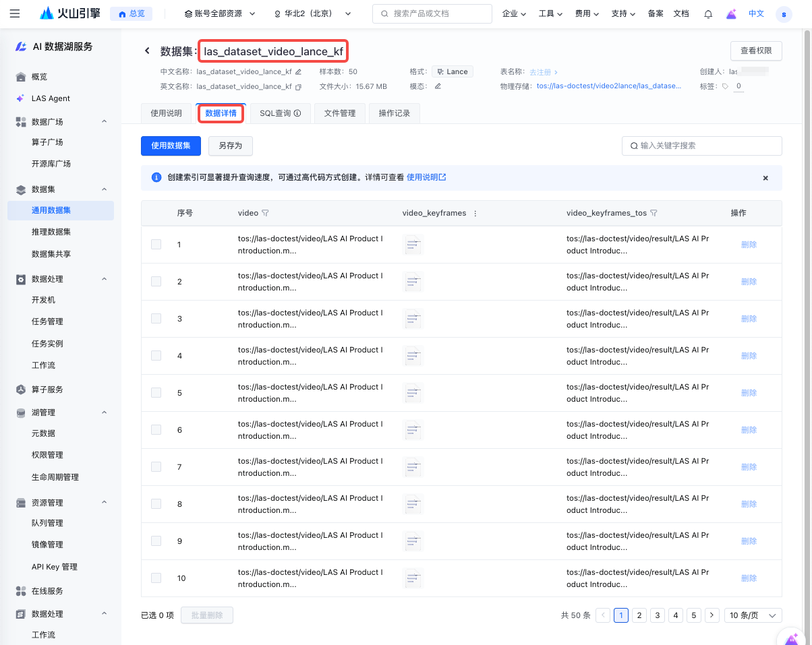This screenshot has height=645, width=812.
Task: Copy the English name of dataset
Action: coord(299,86)
